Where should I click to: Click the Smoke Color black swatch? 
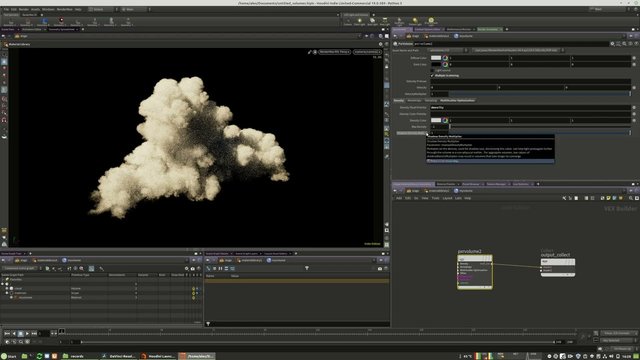[x=436, y=64]
